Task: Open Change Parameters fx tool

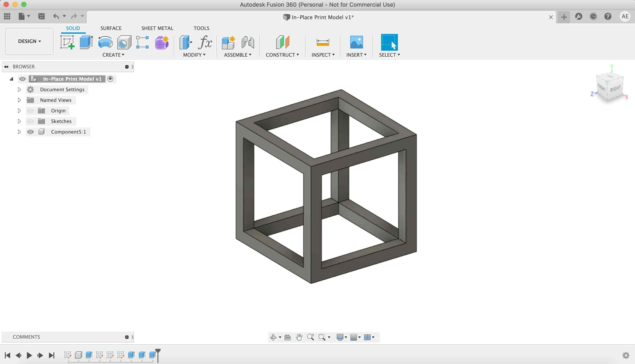Action: tap(205, 42)
